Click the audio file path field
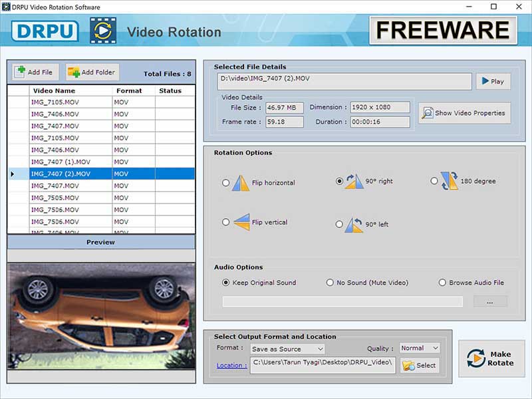 pos(342,302)
